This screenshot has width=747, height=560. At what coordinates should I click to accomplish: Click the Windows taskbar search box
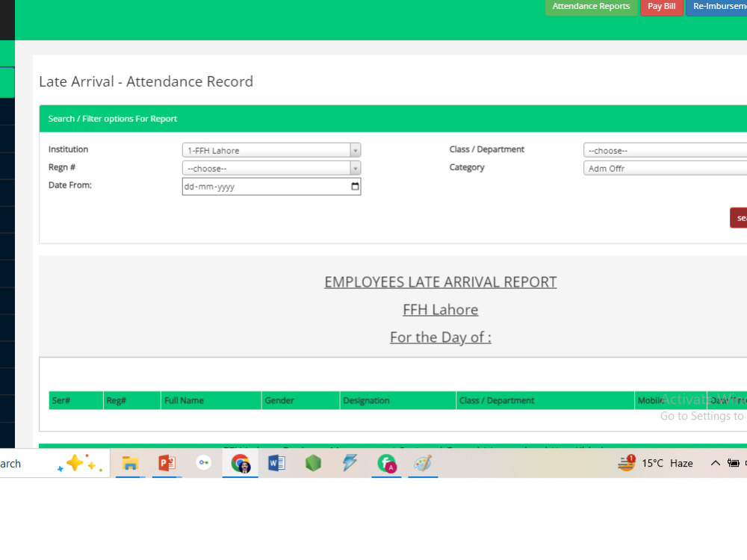[55, 463]
